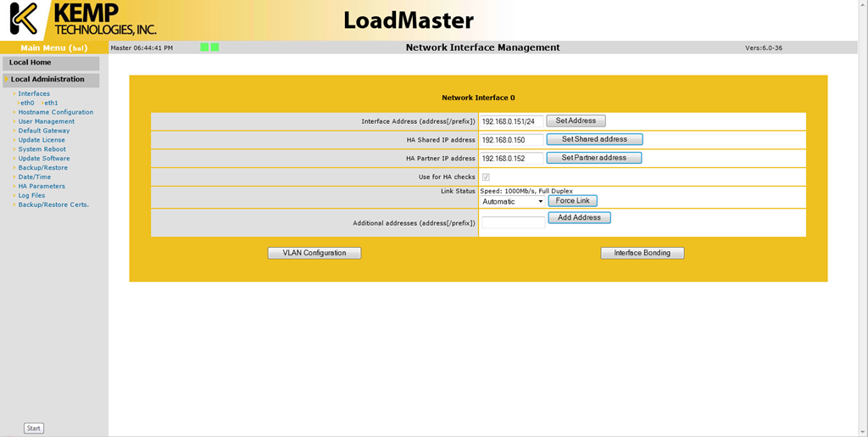Image resolution: width=868 pixels, height=437 pixels.
Task: Focus the HA Shared IP address field
Action: click(512, 139)
